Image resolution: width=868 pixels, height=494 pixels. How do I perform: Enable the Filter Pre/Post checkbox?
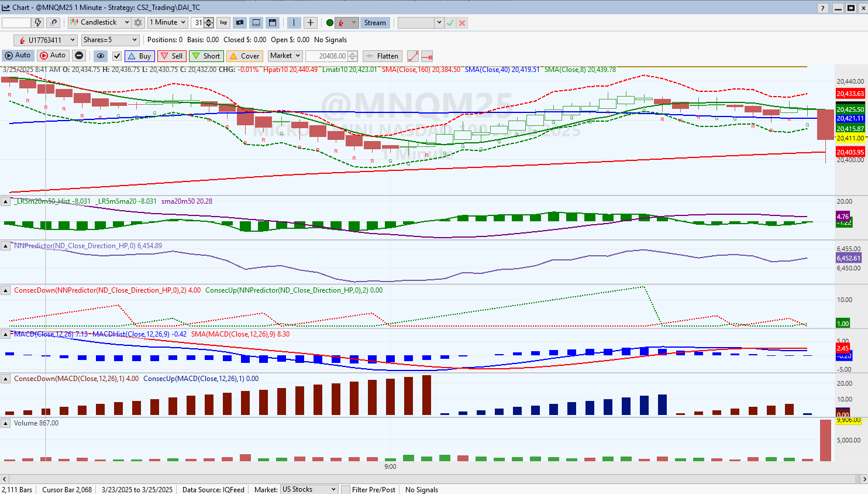click(346, 489)
